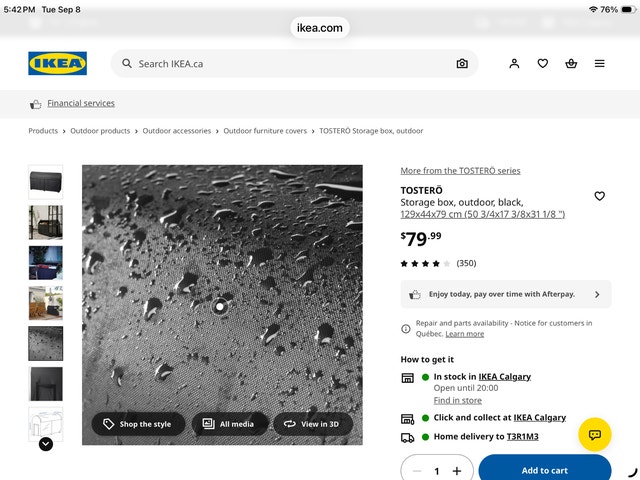This screenshot has height=480, width=640.
Task: Decrease quantity with the minus button
Action: pyautogui.click(x=417, y=471)
